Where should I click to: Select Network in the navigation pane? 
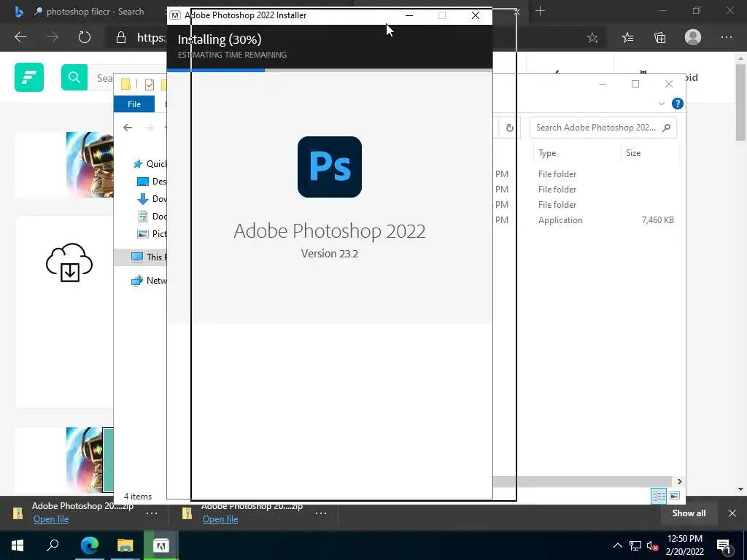click(149, 281)
